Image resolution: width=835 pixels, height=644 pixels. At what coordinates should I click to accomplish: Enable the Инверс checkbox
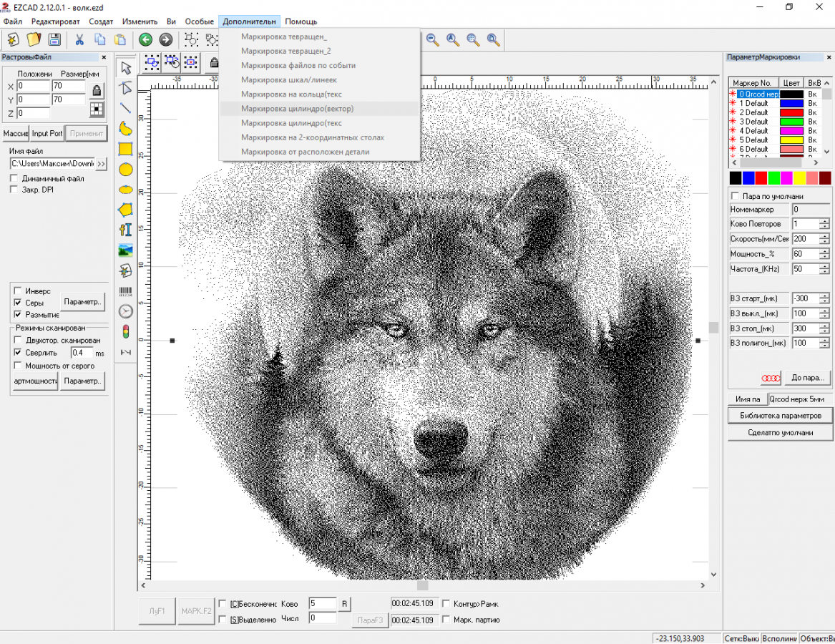coord(16,291)
